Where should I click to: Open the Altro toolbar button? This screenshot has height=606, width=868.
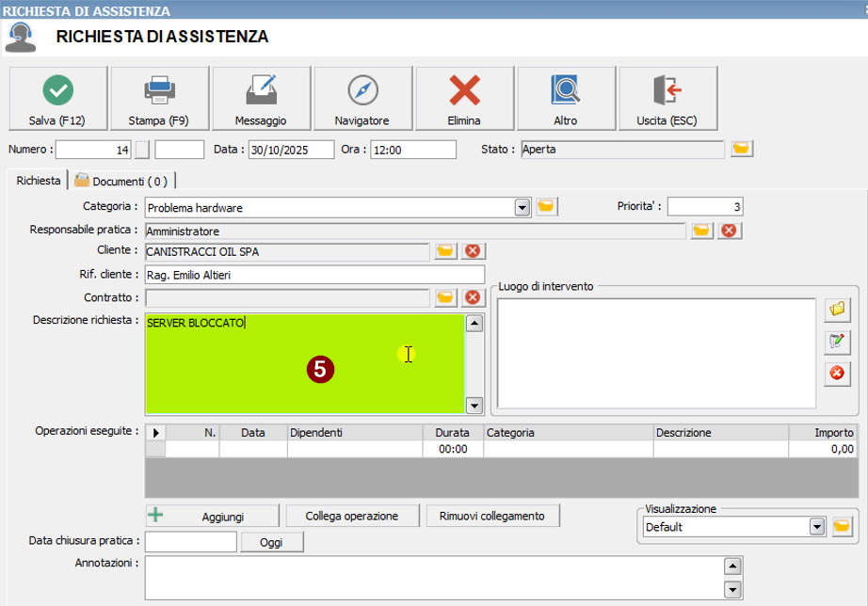pyautogui.click(x=566, y=98)
